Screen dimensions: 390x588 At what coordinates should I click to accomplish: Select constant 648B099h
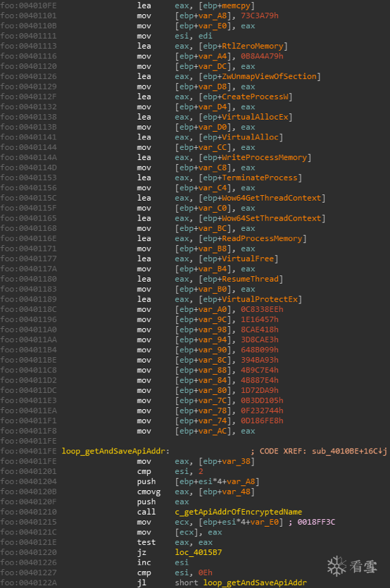tap(260, 350)
